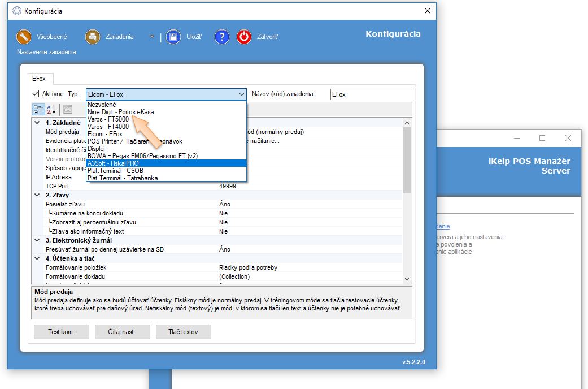This screenshot has width=588, height=389.
Task: Sort properties alphabetically with A-Z icon
Action: click(51, 110)
